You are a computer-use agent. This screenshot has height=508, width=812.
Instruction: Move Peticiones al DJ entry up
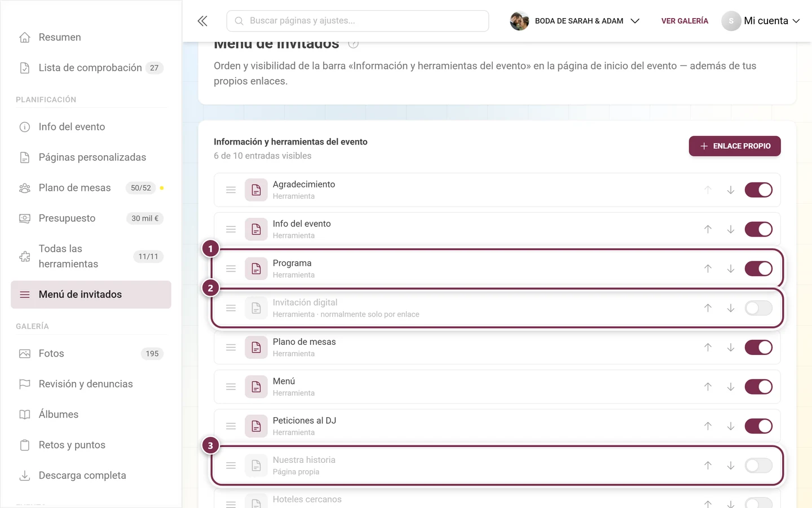click(x=708, y=426)
